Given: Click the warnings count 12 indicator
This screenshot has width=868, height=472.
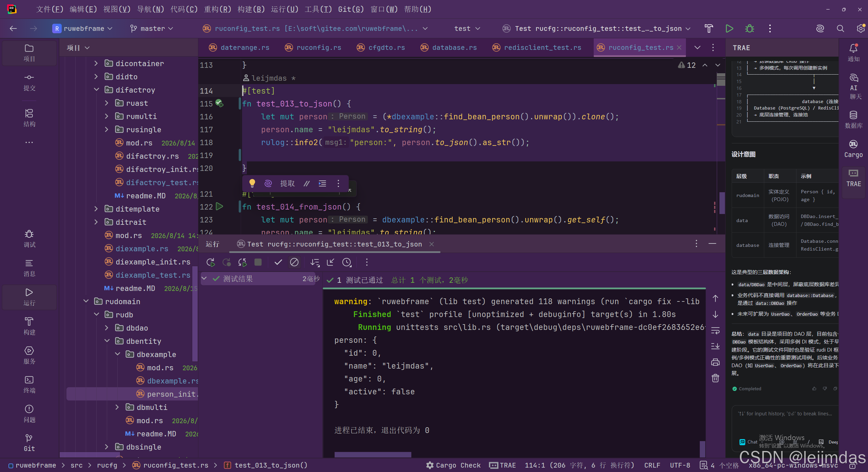Looking at the screenshot, I should coord(687,65).
